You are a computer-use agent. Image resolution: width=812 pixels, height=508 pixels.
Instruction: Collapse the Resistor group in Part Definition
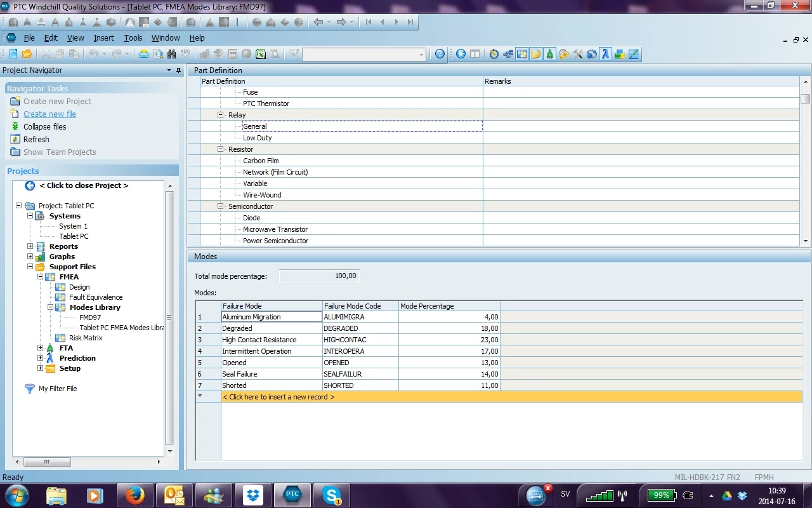click(x=221, y=149)
